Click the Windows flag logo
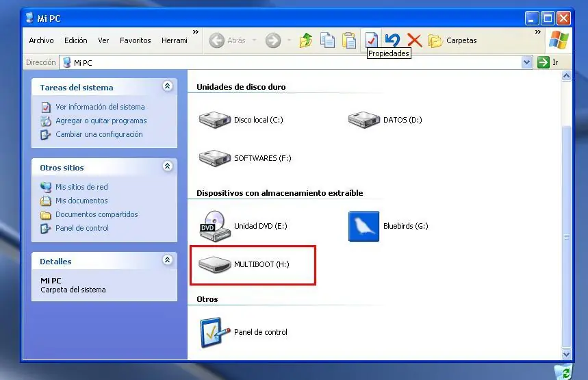Screen dimensions: 588x380 [x=559, y=40]
